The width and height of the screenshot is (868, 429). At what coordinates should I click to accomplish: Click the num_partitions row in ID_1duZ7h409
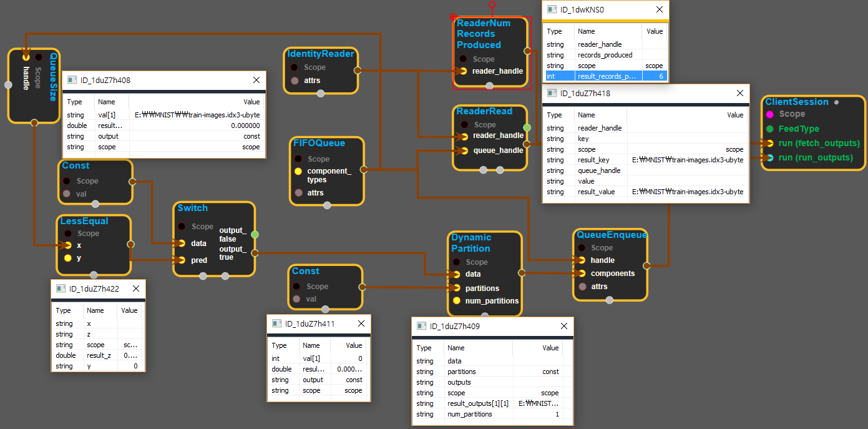coord(487,414)
